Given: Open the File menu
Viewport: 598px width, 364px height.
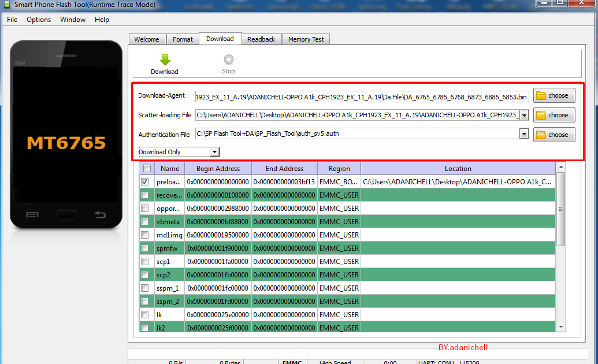Looking at the screenshot, I should 12,19.
